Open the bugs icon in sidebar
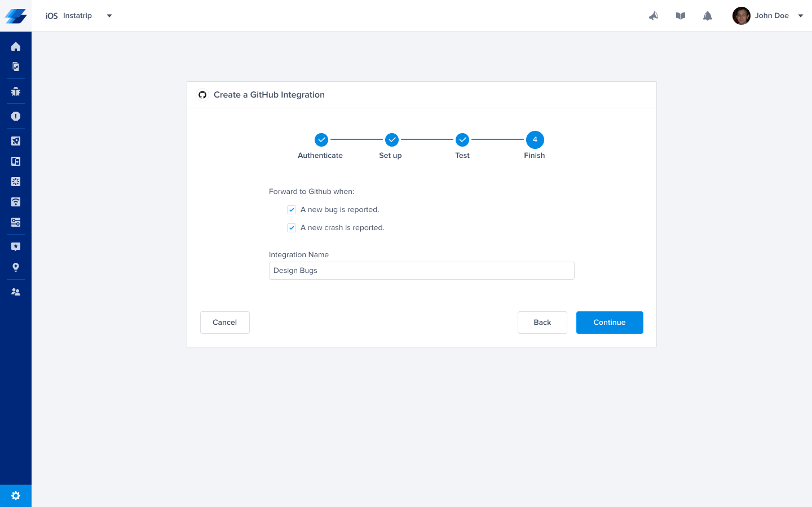 pos(16,91)
